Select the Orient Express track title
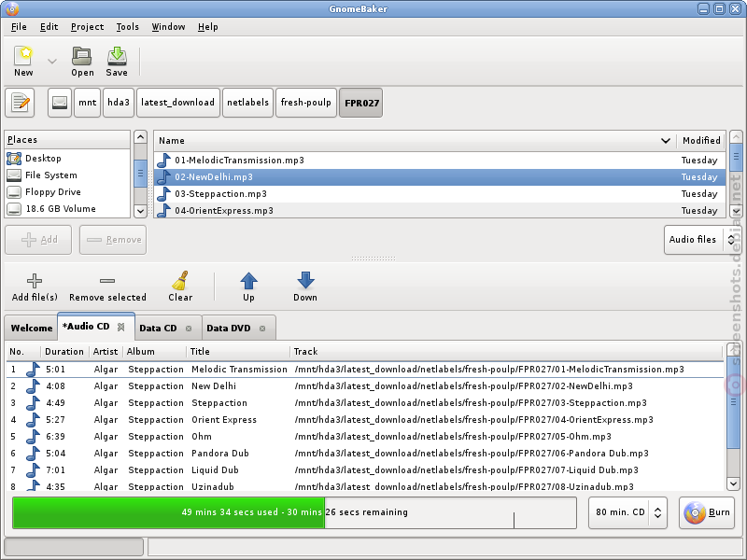 coord(224,419)
